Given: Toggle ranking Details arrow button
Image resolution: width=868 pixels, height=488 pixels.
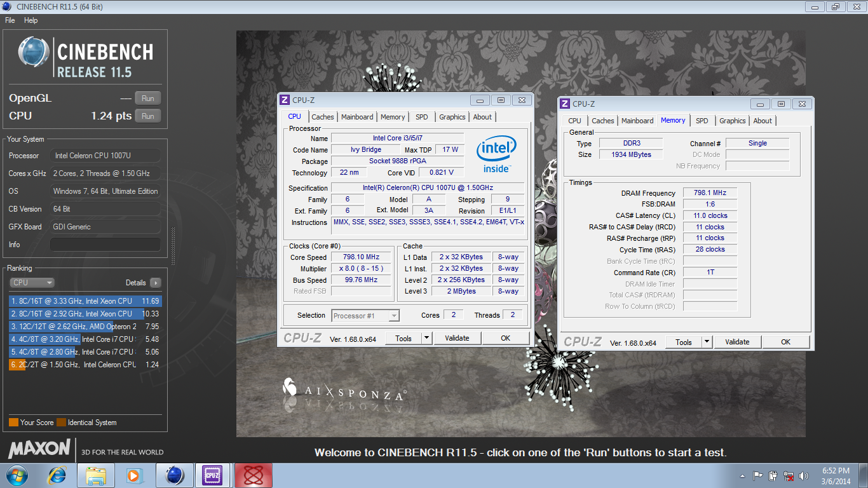Looking at the screenshot, I should [155, 283].
